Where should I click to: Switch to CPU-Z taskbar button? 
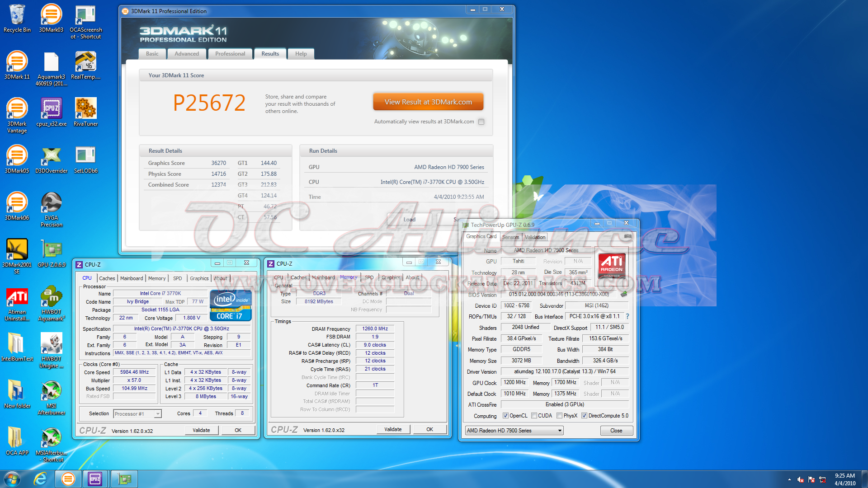(95, 479)
